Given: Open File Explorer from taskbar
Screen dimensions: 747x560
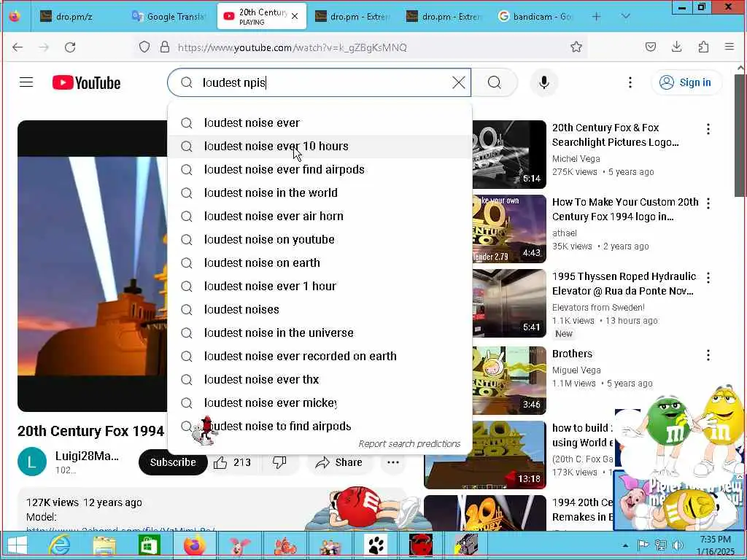Looking at the screenshot, I should [x=104, y=545].
